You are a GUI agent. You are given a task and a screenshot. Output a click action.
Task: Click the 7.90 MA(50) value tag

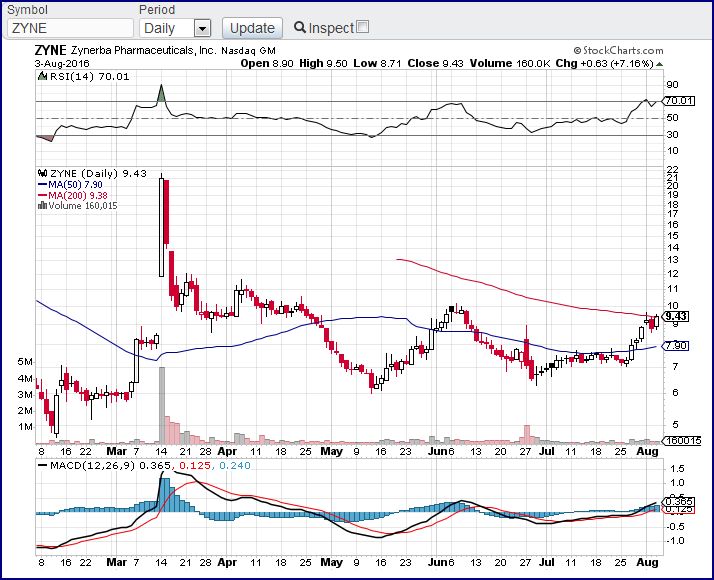(x=676, y=346)
